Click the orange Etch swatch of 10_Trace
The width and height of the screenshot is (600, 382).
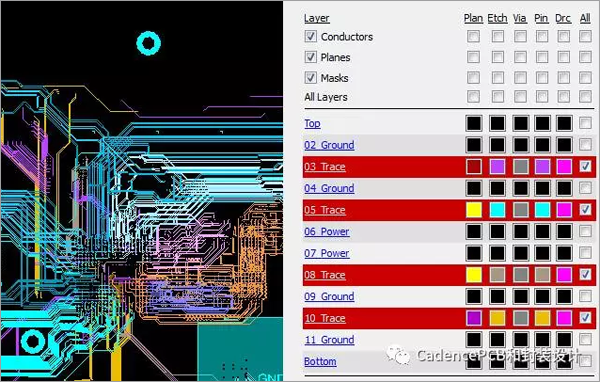(x=497, y=318)
